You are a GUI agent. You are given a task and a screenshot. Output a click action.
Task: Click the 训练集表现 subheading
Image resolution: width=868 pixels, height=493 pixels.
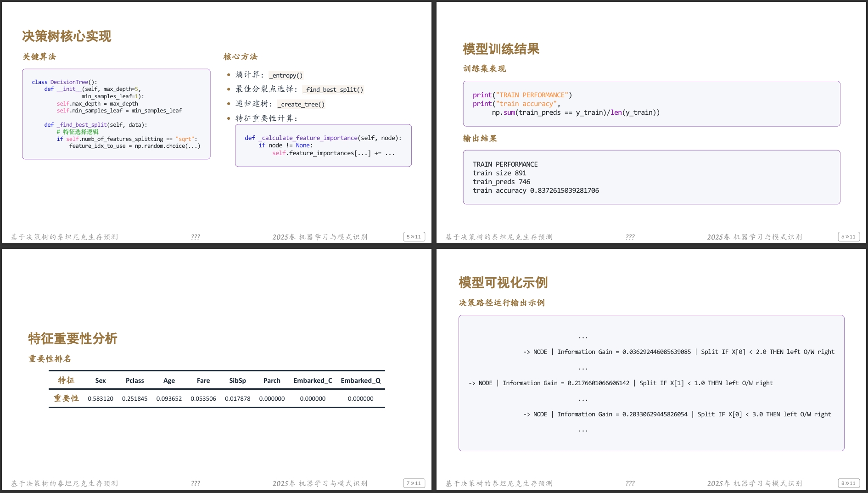coord(484,69)
